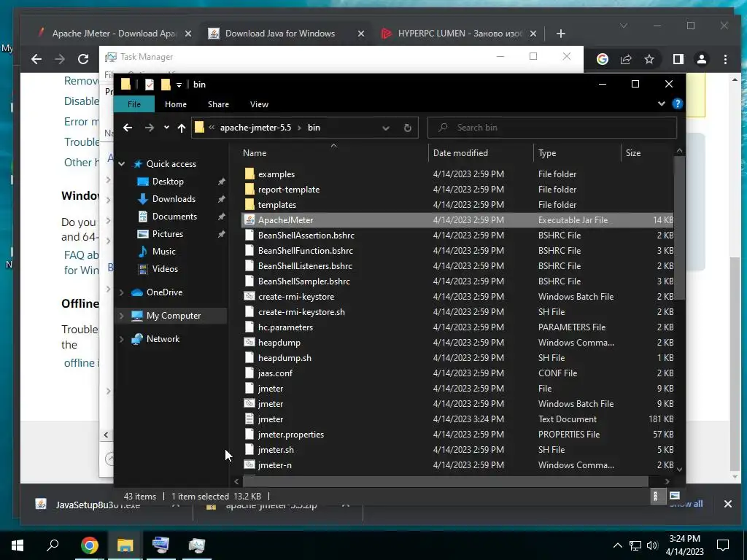Close the Chrome downloads bar

pyautogui.click(x=727, y=504)
